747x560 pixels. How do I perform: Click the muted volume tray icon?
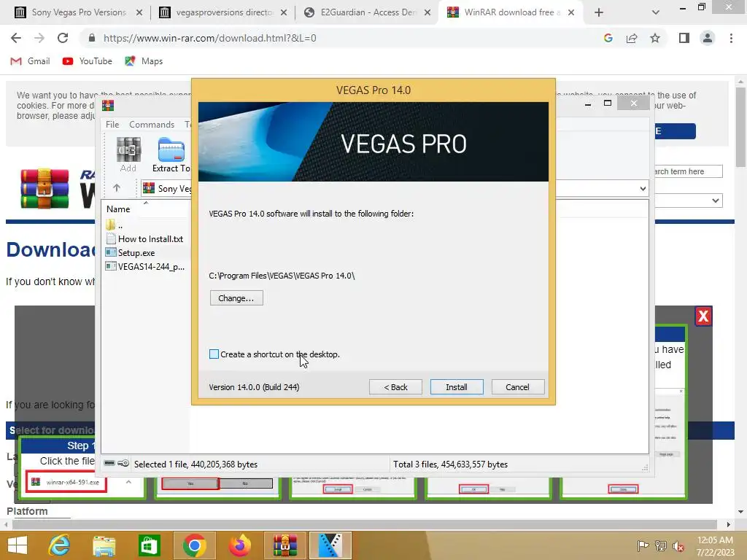pos(678,546)
